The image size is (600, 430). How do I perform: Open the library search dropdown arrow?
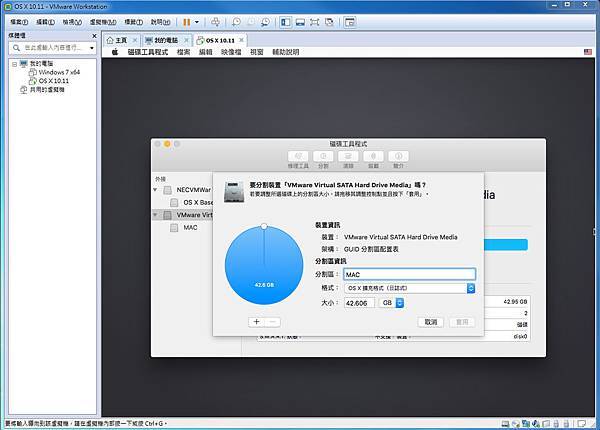click(92, 48)
